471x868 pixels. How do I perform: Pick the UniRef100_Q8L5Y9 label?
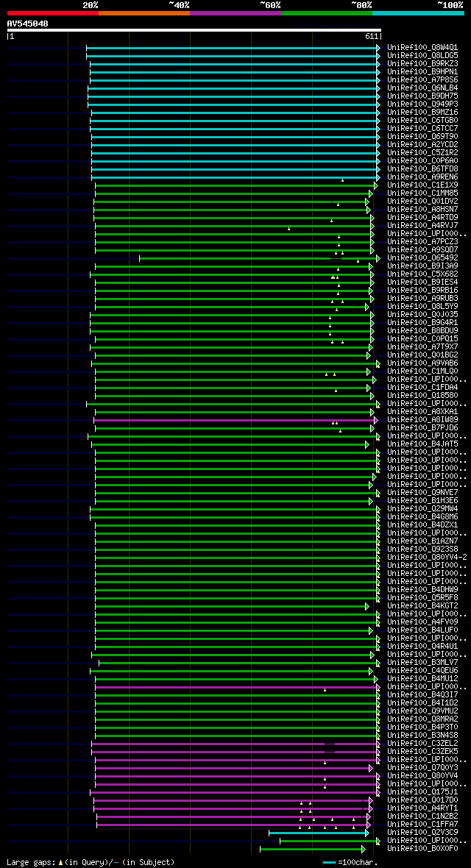coord(422,306)
